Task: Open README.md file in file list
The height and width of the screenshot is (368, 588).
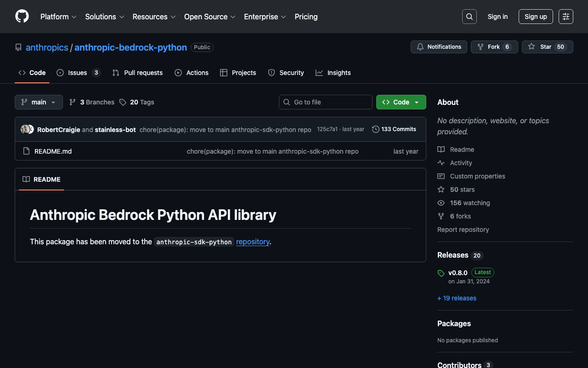Action: pyautogui.click(x=53, y=151)
